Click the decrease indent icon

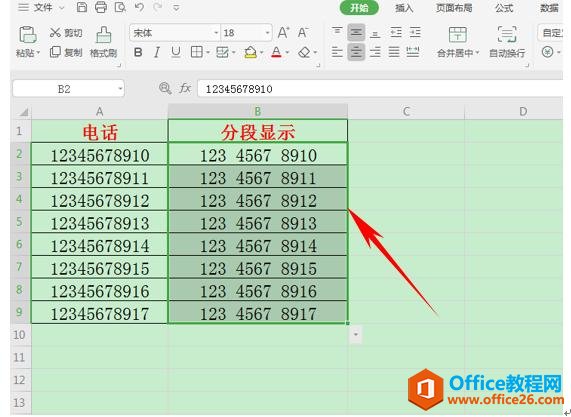tap(396, 32)
